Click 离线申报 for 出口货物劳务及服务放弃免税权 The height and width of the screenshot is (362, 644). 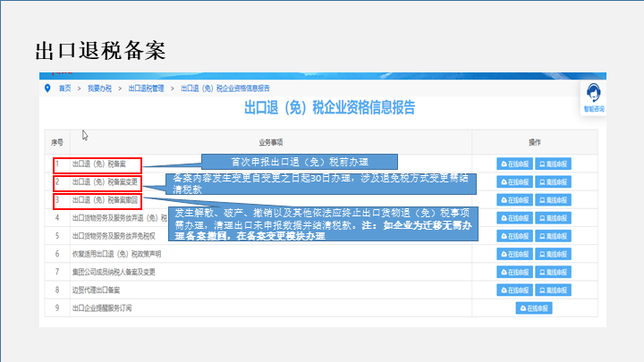(553, 236)
